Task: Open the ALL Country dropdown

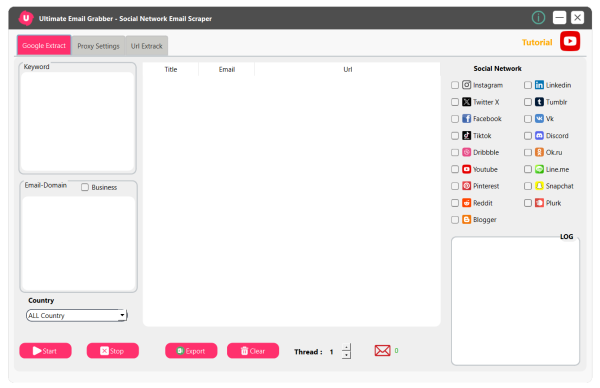Action: [77, 315]
